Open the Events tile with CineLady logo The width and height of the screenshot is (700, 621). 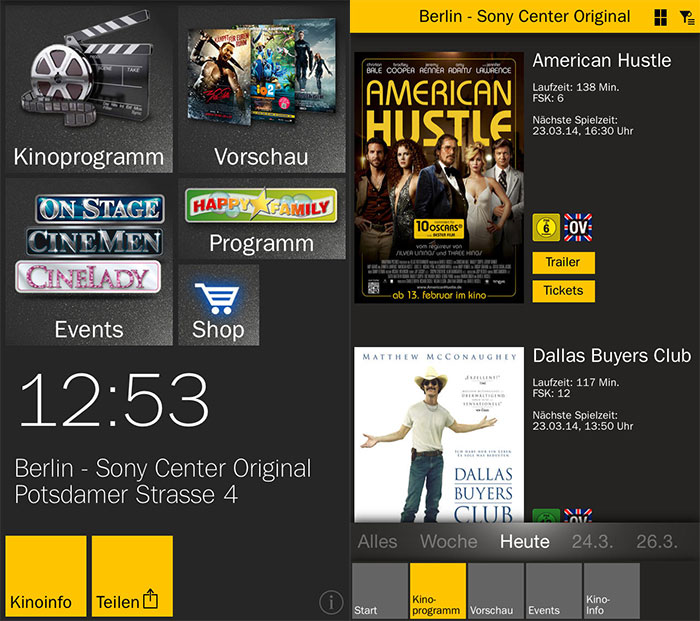coord(89,262)
